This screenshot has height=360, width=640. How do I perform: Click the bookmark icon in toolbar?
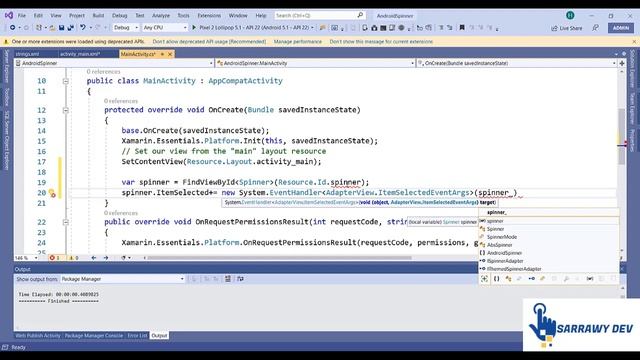[x=462, y=28]
